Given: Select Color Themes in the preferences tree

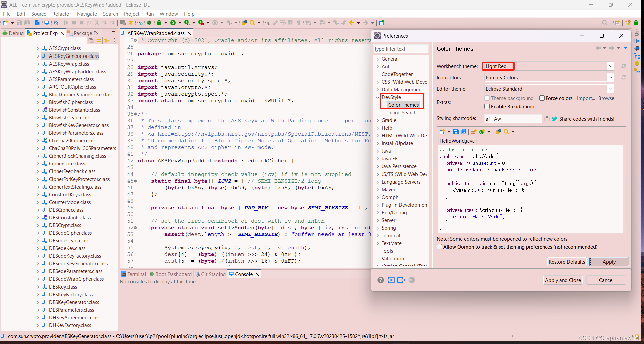Looking at the screenshot, I should (403, 105).
